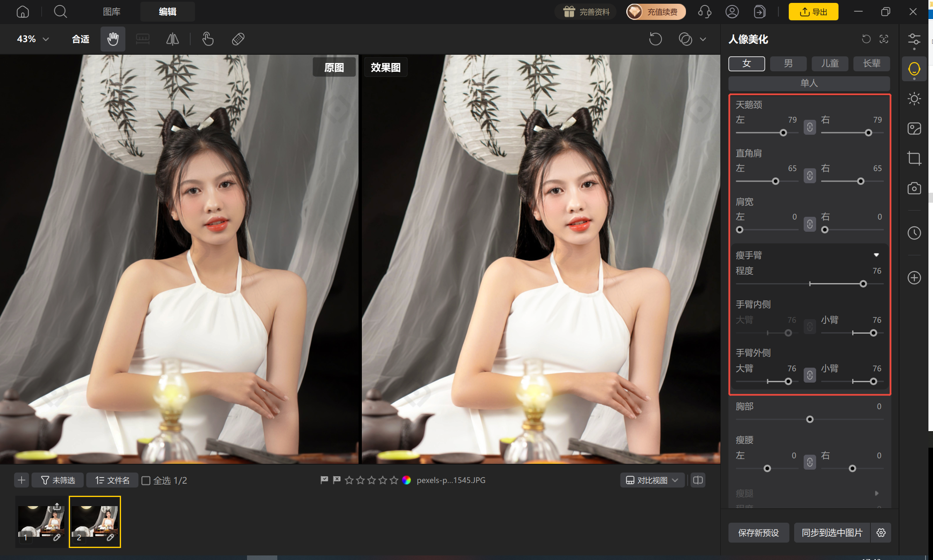Open the crop tool in sidebar

point(914,158)
